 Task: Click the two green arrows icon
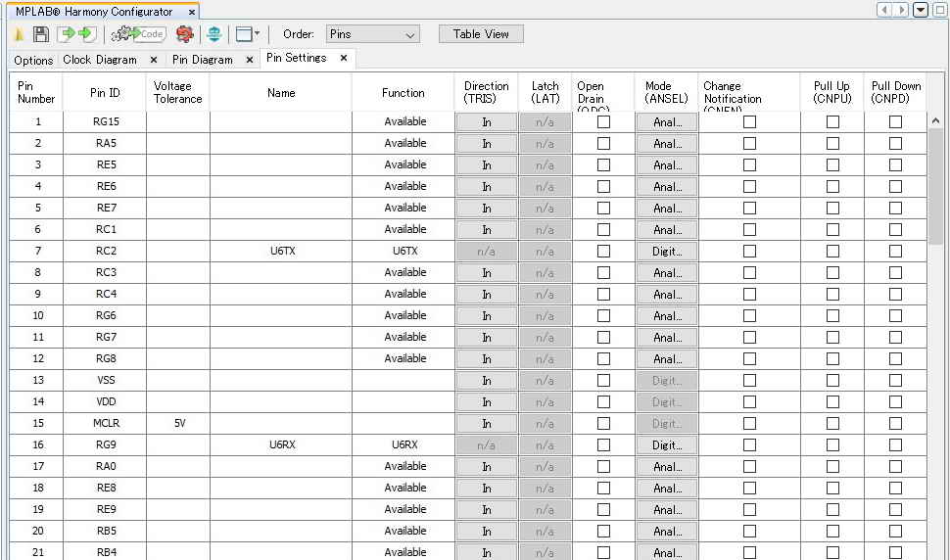point(75,34)
